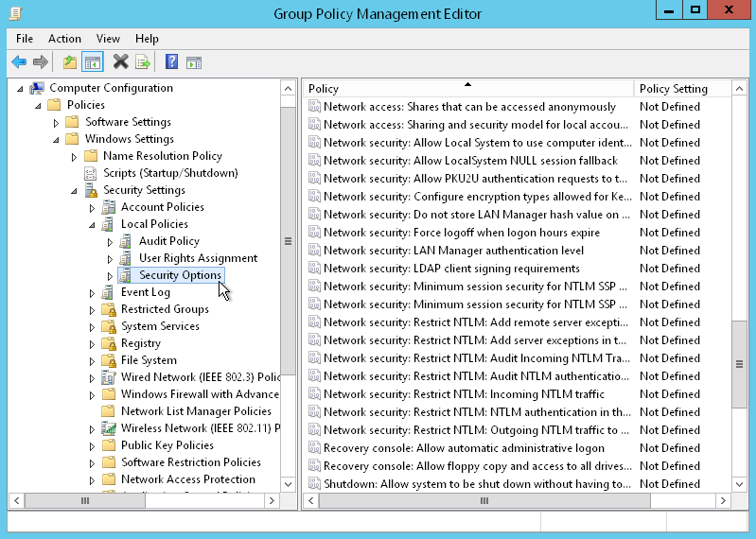Click the Scripts (Startup/Shutdown) icon

[x=90, y=173]
